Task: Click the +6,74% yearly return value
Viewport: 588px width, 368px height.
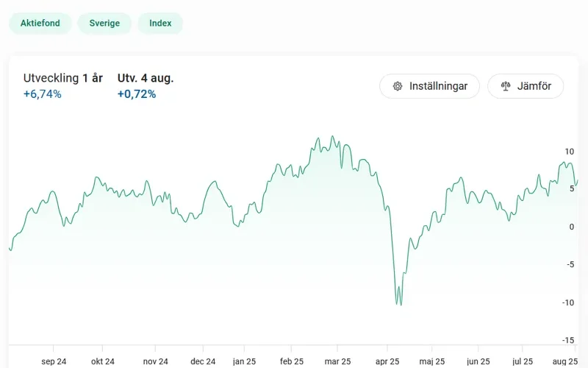Action: pyautogui.click(x=43, y=94)
